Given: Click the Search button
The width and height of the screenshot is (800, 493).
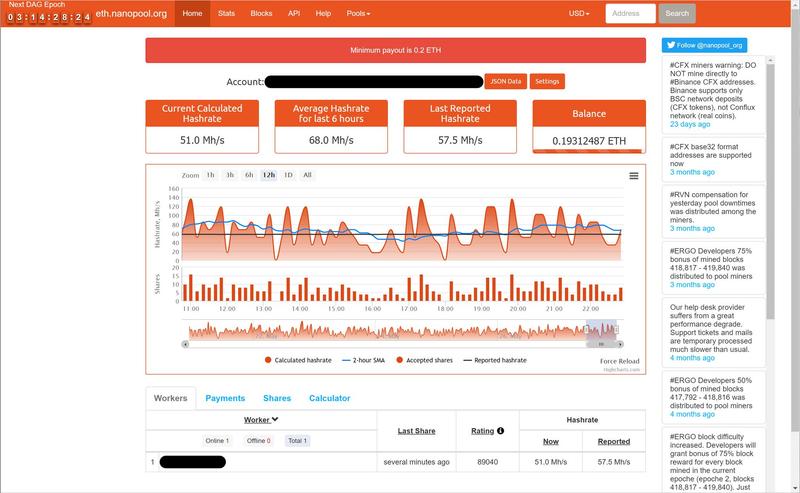Looking at the screenshot, I should click(x=677, y=13).
